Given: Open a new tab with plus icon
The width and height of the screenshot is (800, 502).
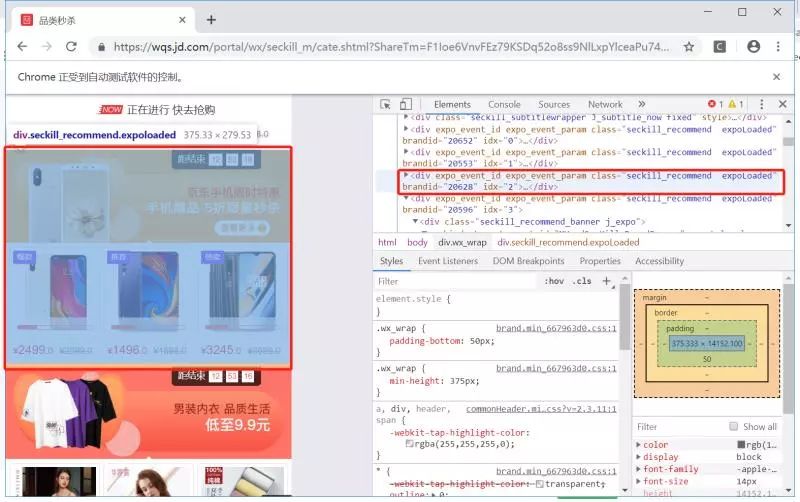Looking at the screenshot, I should [211, 20].
